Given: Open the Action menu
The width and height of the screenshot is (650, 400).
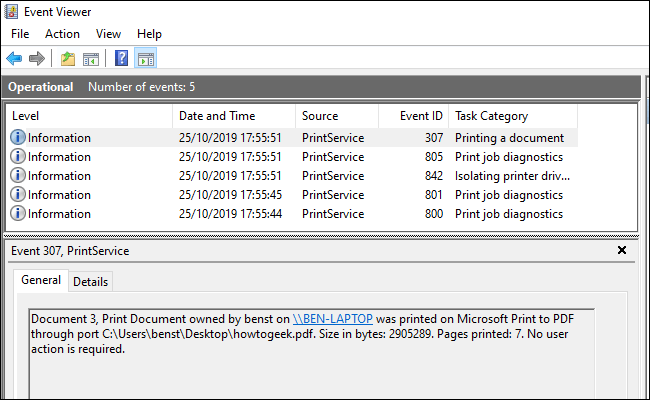Looking at the screenshot, I should click(62, 34).
